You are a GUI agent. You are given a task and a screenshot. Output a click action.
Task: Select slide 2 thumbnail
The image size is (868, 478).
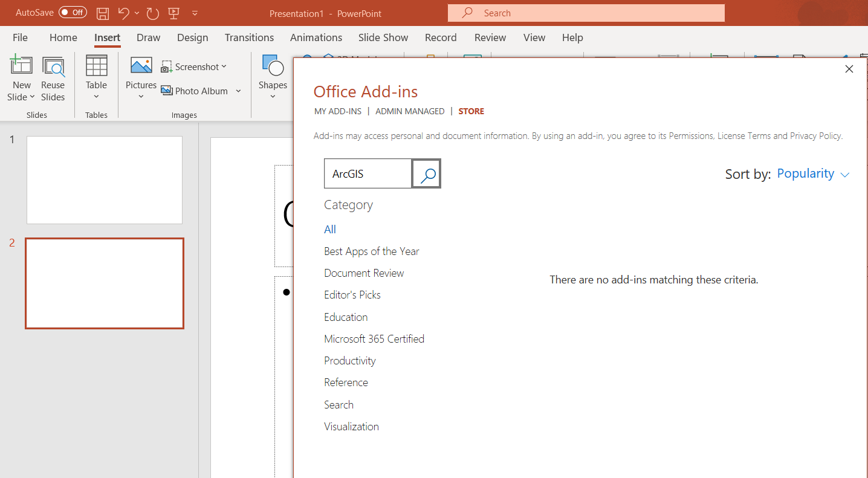click(105, 283)
